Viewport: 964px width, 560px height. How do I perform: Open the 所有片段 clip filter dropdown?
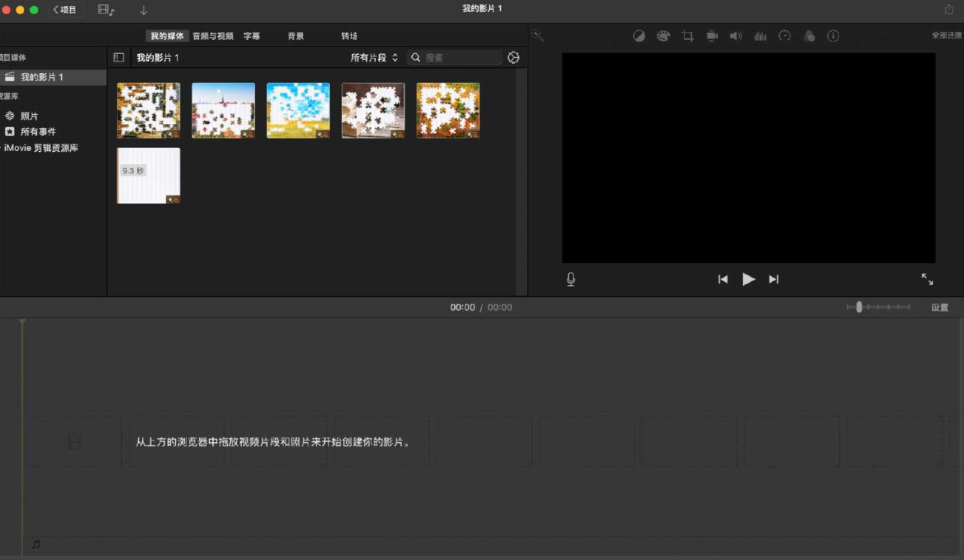pos(374,57)
